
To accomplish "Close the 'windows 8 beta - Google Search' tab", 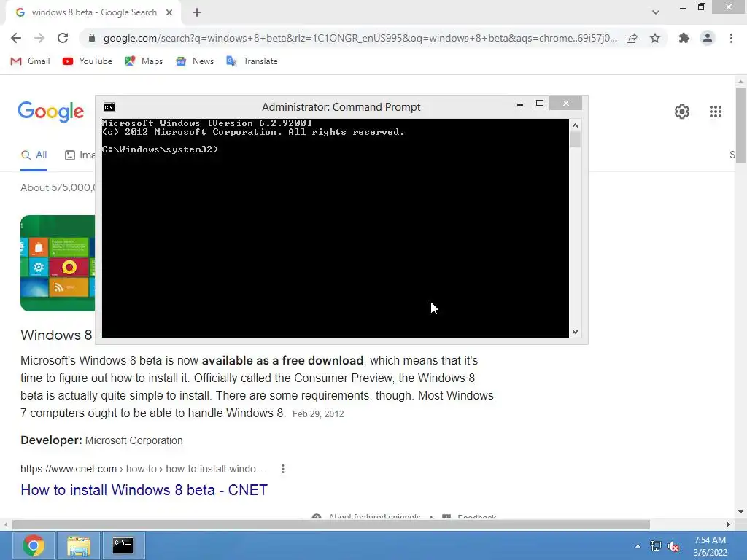I will [x=169, y=12].
